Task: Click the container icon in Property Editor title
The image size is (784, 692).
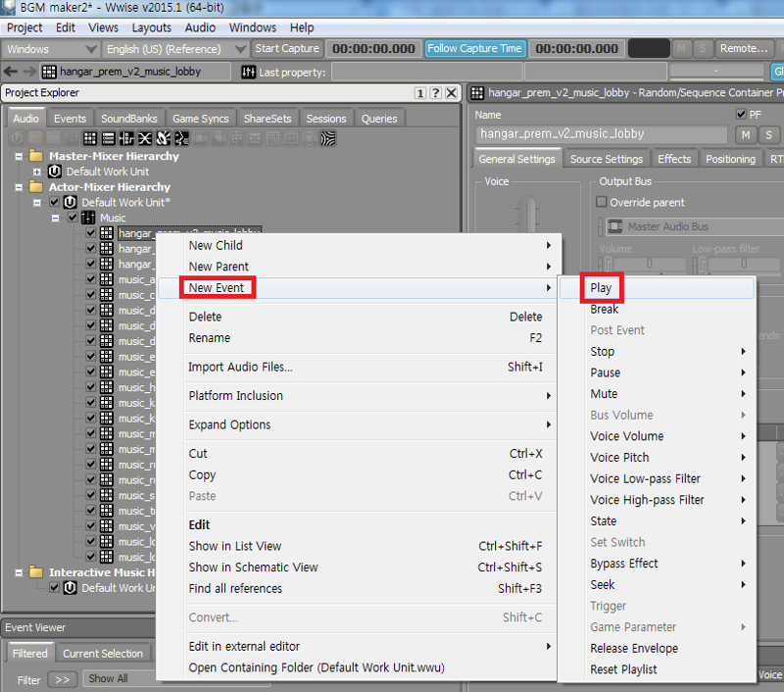Action: click(x=477, y=93)
